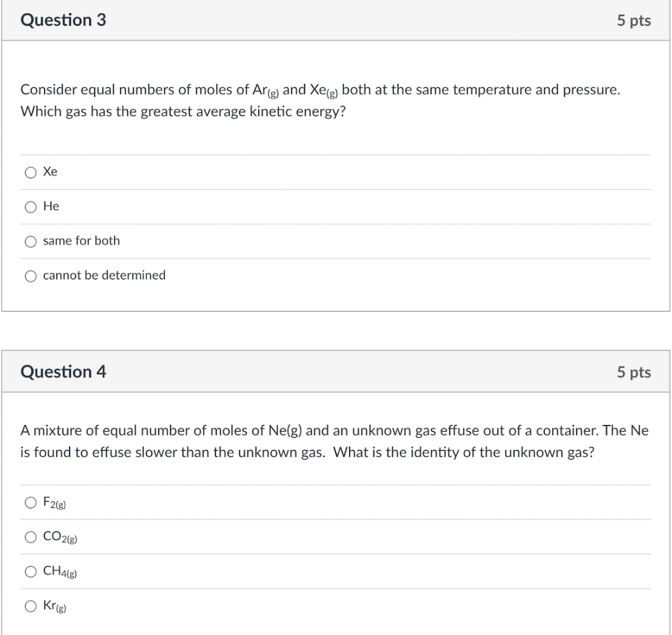Choose CH4(g) in Question 4
Screen dimensions: 672x635
coord(30,571)
